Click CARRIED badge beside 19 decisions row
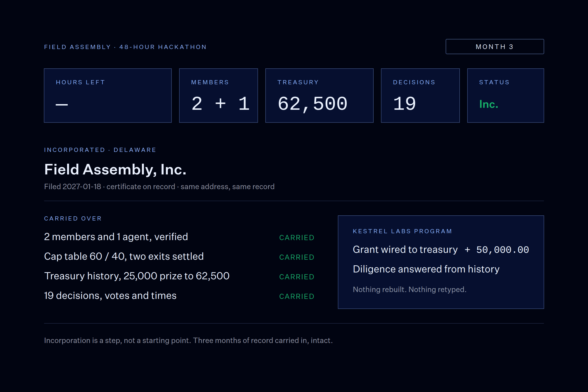This screenshot has width=588, height=392. point(297,296)
